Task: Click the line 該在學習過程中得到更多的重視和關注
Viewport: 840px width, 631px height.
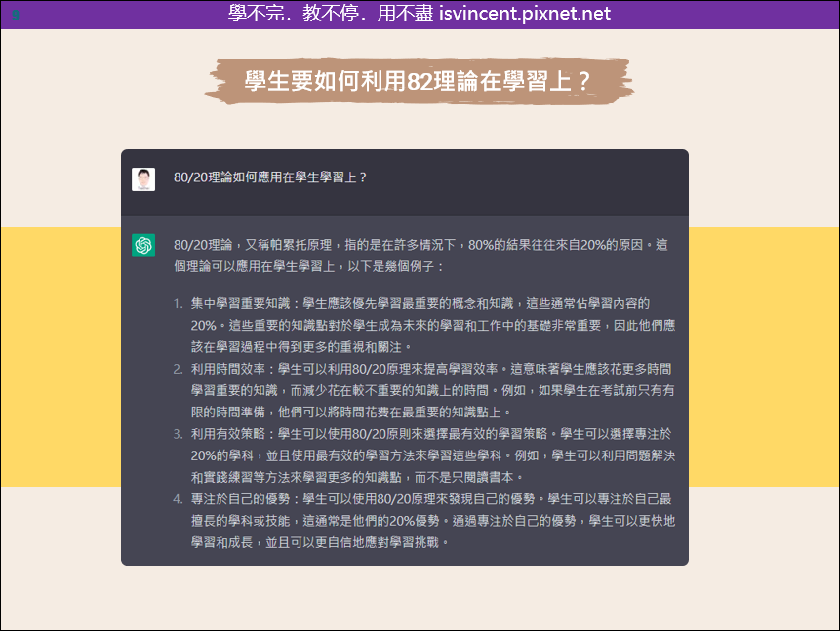Action: 301,347
